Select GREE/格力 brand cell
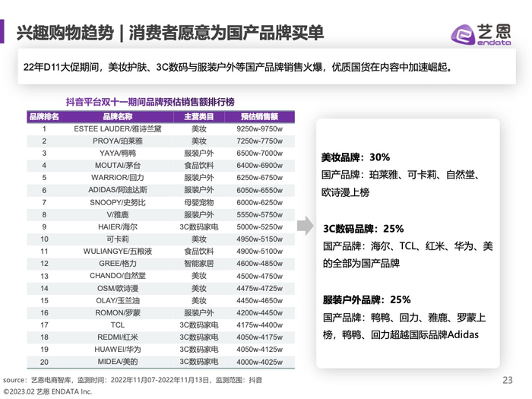The height and width of the screenshot is (399, 532). (117, 264)
